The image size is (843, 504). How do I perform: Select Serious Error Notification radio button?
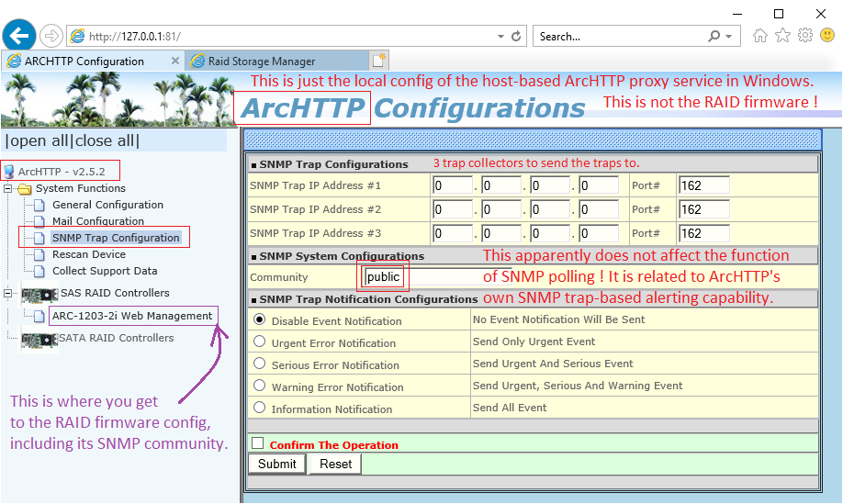click(260, 364)
